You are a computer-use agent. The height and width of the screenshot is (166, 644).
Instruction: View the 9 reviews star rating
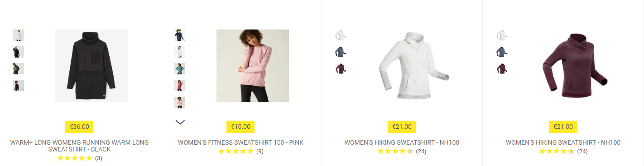240,151
